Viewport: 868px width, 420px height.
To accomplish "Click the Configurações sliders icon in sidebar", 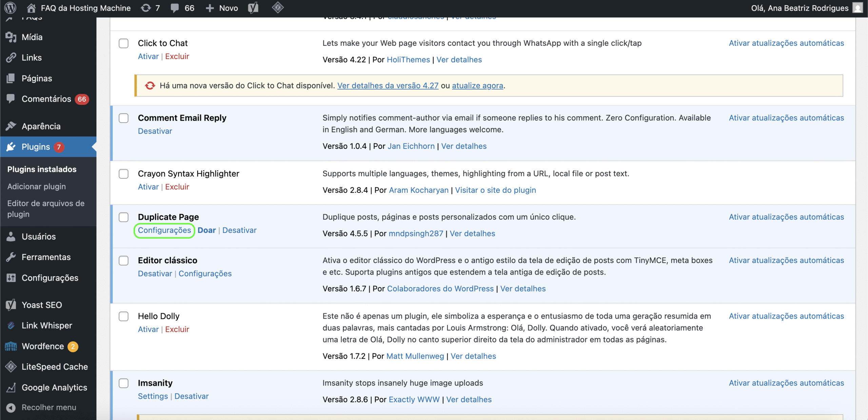I will coord(11,278).
